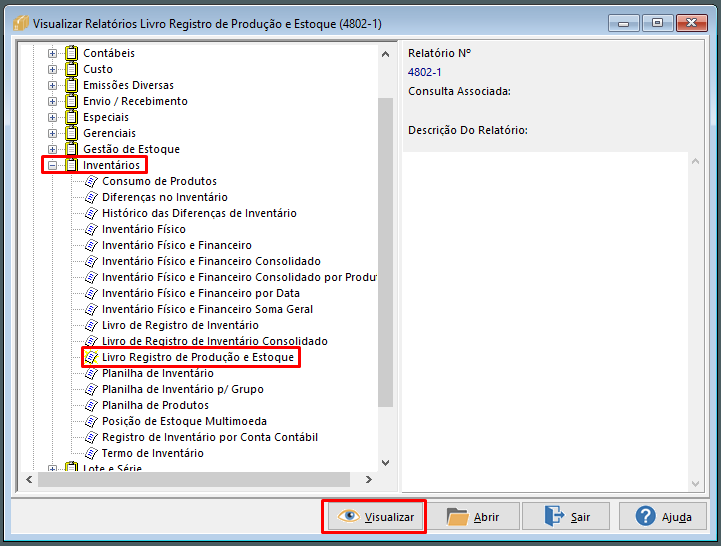
Task: Open Ajuda help button
Action: [x=663, y=517]
